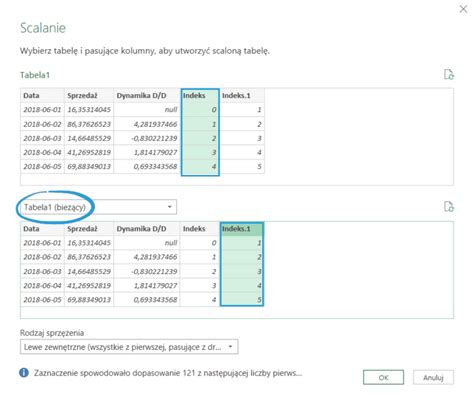The height and width of the screenshot is (404, 474).
Task: Click 86,37626523 cell in top table
Action: pyautogui.click(x=89, y=124)
